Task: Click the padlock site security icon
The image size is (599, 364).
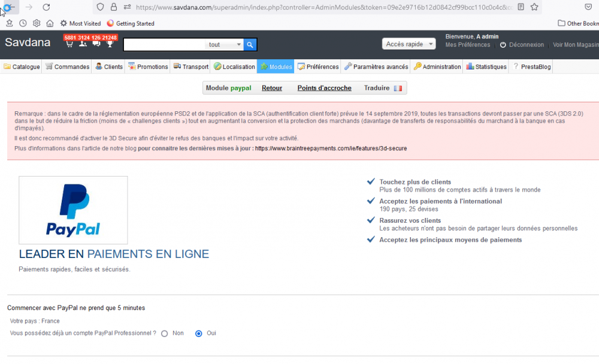Action: coord(114,7)
